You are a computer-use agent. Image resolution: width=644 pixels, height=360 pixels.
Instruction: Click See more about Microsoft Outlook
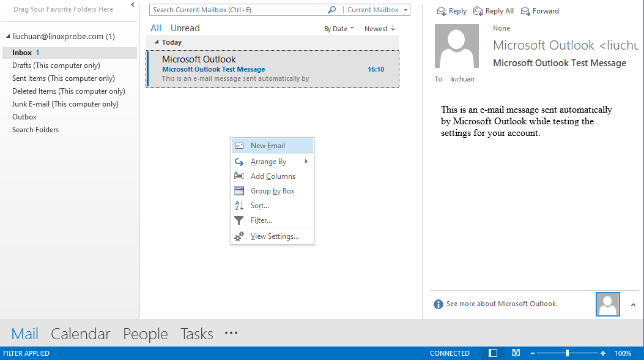(x=502, y=304)
